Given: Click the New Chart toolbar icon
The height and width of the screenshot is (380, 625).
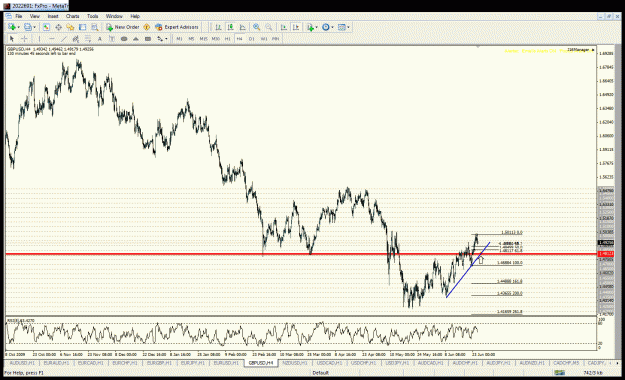Looking at the screenshot, I should [12, 27].
